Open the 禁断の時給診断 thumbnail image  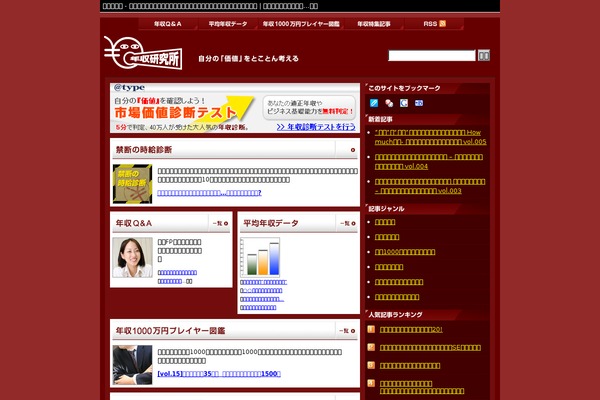tap(132, 184)
